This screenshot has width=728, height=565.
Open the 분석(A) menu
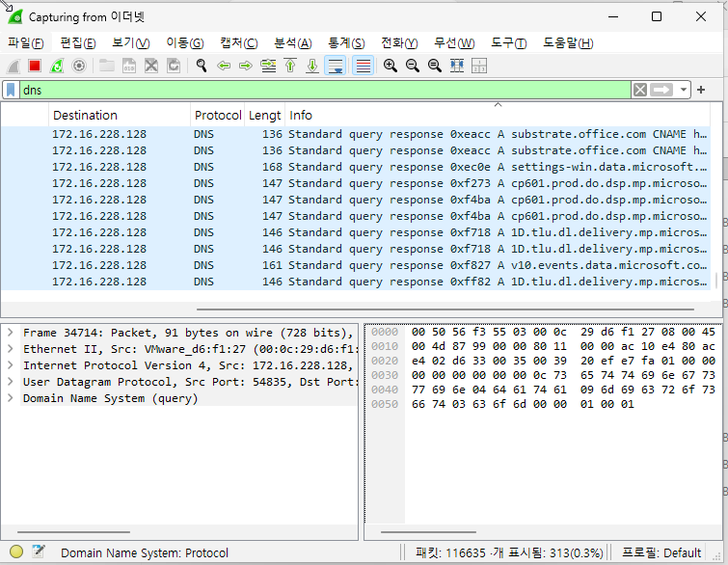point(292,43)
